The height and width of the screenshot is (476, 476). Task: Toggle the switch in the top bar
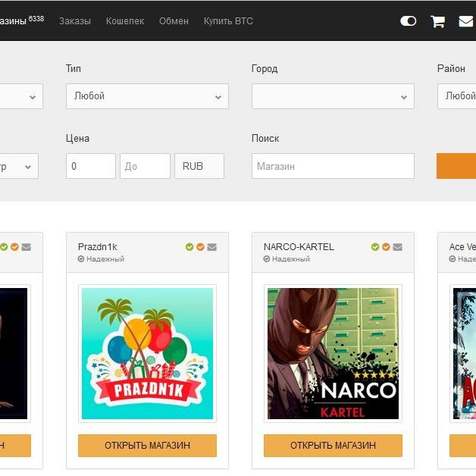point(409,21)
